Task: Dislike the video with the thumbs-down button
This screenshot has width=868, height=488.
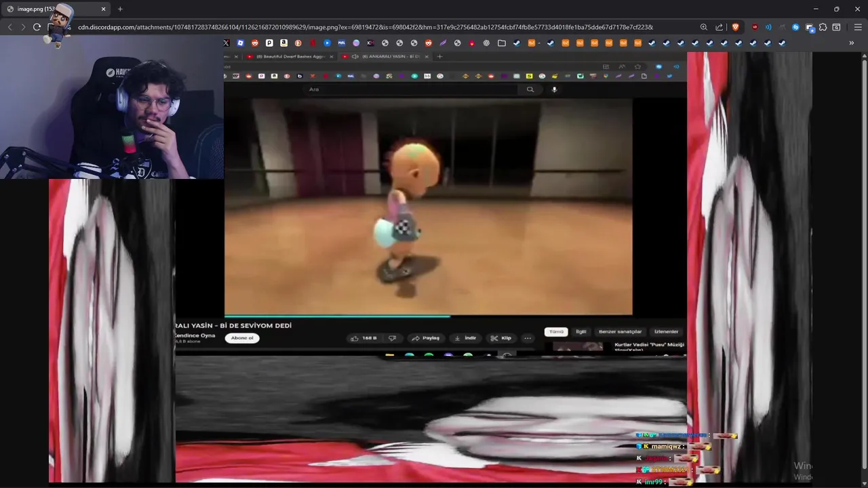Action: [392, 338]
